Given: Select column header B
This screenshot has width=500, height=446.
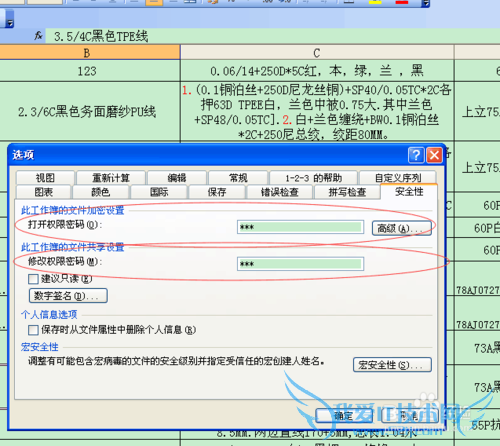Looking at the screenshot, I should click(90, 53).
